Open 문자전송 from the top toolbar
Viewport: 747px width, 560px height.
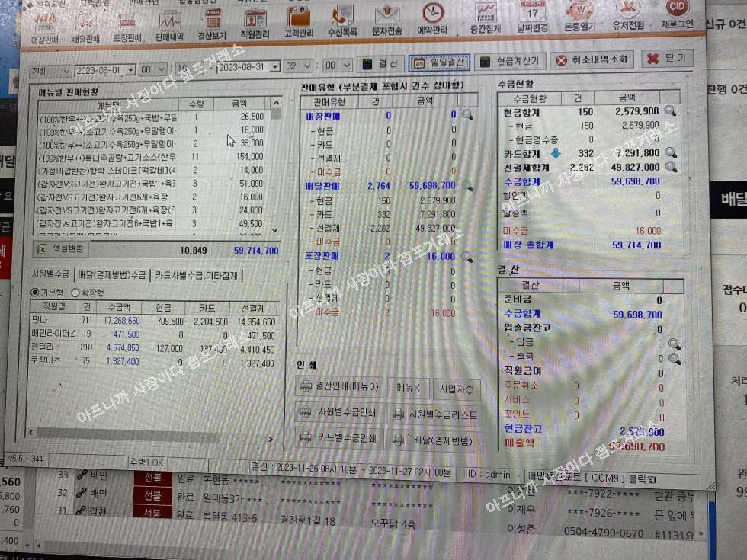387,18
